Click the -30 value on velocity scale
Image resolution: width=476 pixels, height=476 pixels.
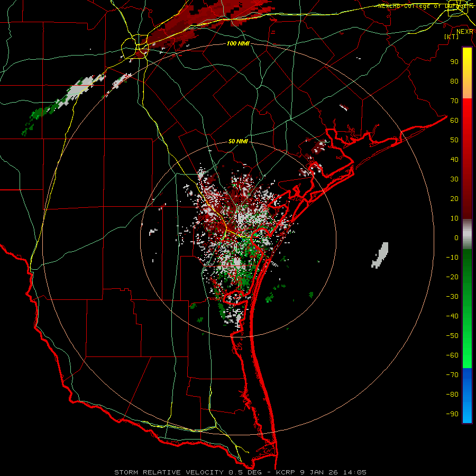(452, 297)
